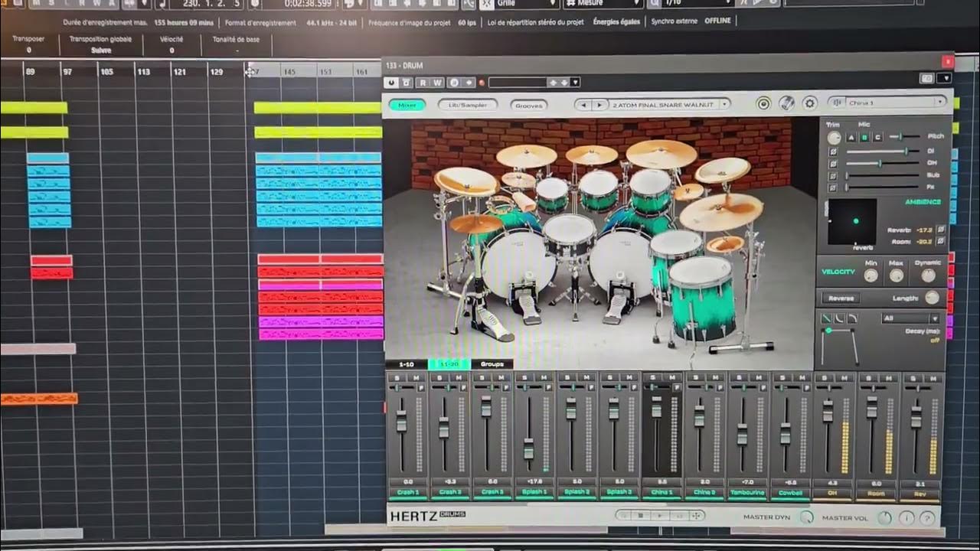
Task: Click the Reverse button
Action: pyautogui.click(x=841, y=298)
